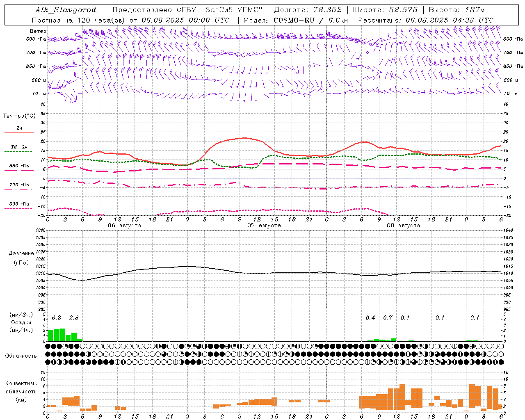Click the Осадки precipitation label
Viewport: 525px width, 420px height.
[21, 322]
